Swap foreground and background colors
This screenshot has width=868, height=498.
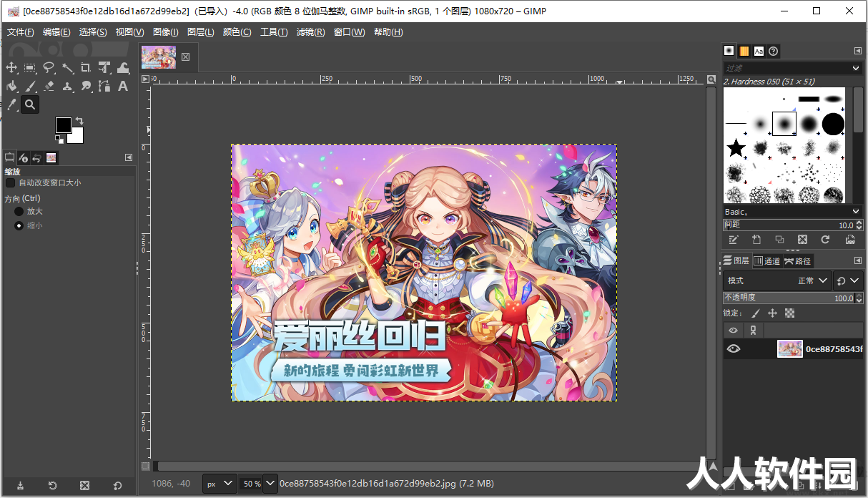[x=79, y=121]
